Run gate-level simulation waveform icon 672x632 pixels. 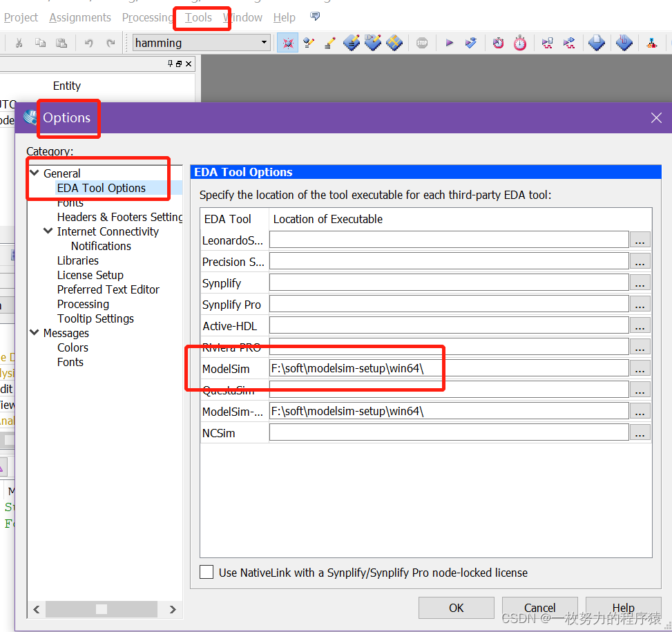569,43
